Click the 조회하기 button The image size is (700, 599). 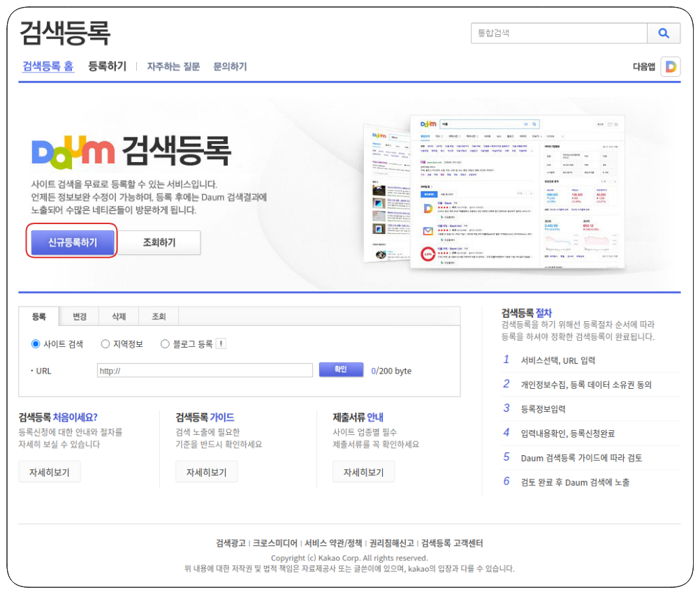click(x=159, y=243)
